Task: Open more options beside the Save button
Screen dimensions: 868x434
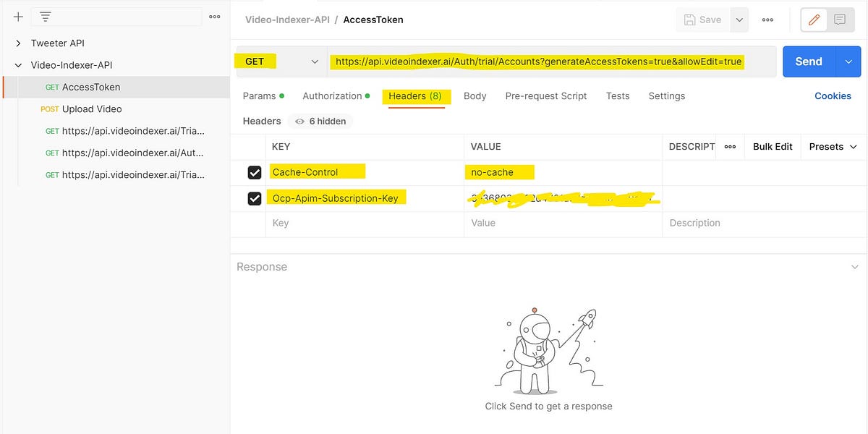Action: pyautogui.click(x=739, y=20)
